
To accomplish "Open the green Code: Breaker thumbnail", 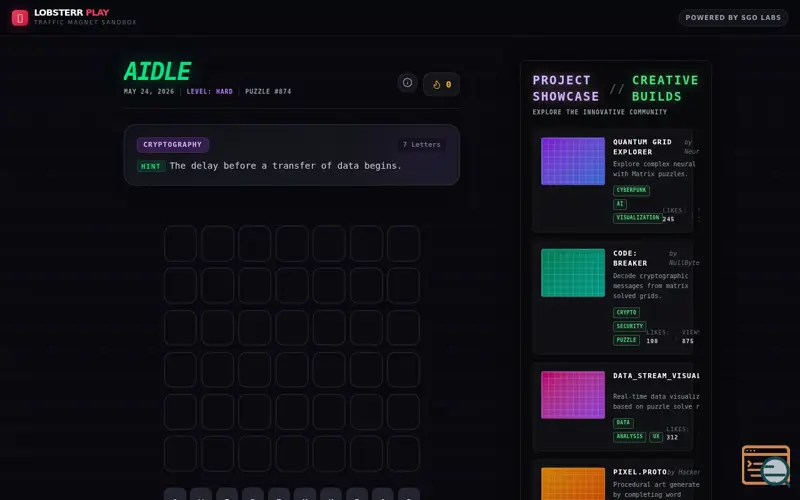I will 573,272.
